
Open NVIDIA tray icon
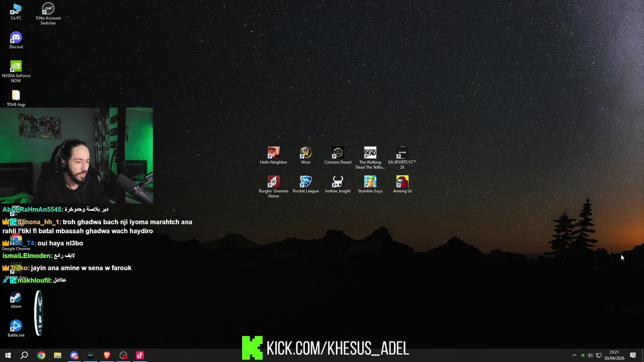click(583, 355)
